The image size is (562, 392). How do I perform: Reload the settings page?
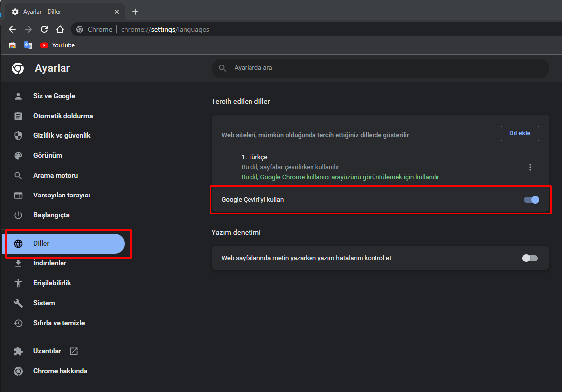(44, 29)
